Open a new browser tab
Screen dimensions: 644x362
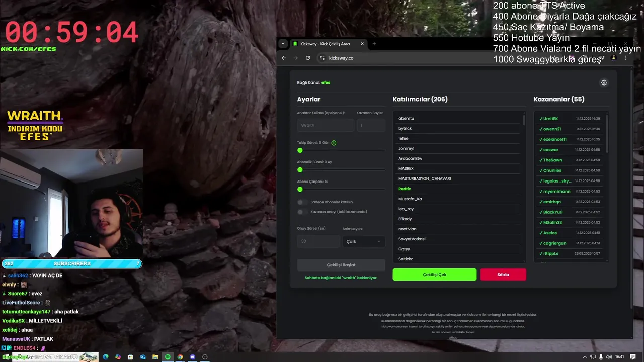tap(374, 44)
